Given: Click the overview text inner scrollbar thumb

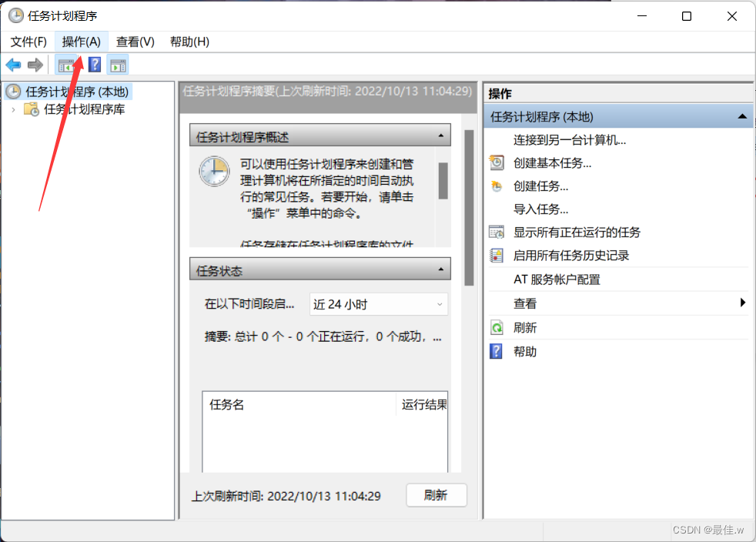Looking at the screenshot, I should (443, 181).
